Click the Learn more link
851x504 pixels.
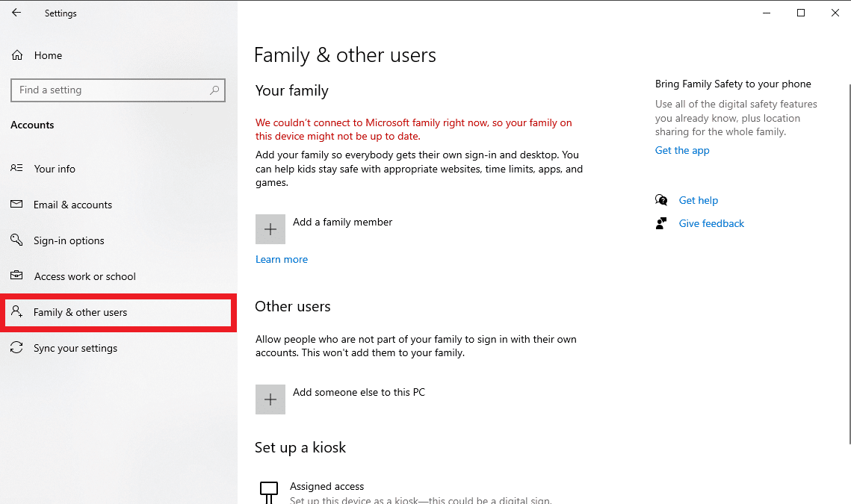tap(282, 259)
